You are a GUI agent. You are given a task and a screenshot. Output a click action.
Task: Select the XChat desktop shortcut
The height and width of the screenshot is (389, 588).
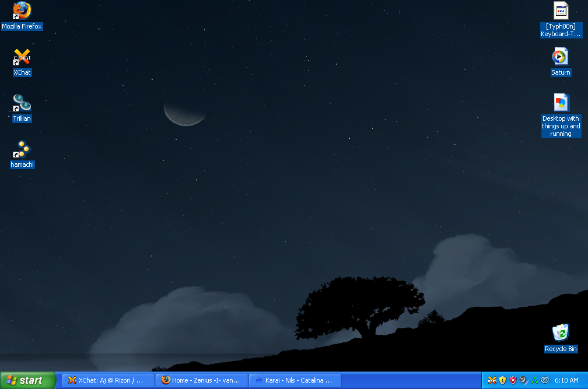(22, 62)
